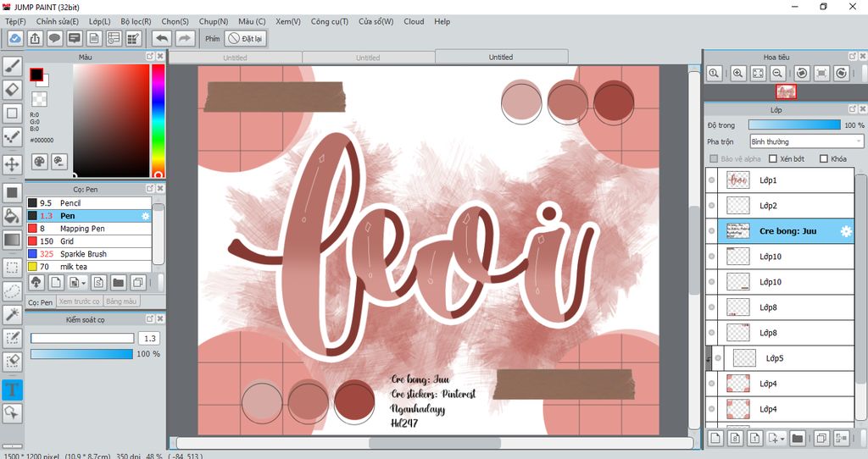Image resolution: width=868 pixels, height=459 pixels.
Task: Click the Undo arrow in toolbar
Action: pos(162,39)
